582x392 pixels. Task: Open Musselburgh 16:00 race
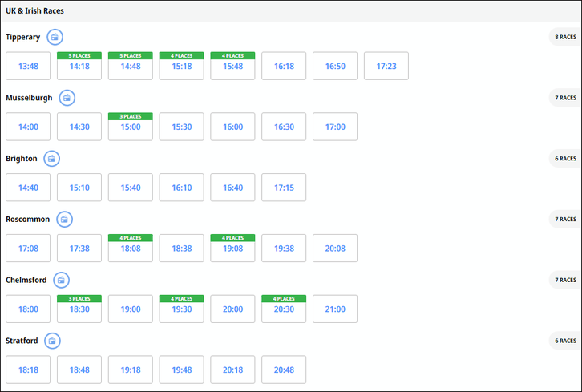pos(232,127)
